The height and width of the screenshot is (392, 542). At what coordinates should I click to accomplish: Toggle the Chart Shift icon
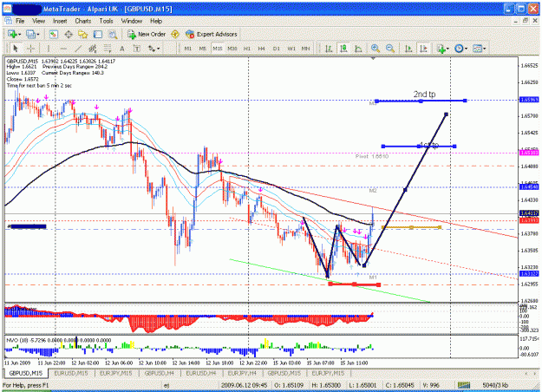click(x=423, y=49)
